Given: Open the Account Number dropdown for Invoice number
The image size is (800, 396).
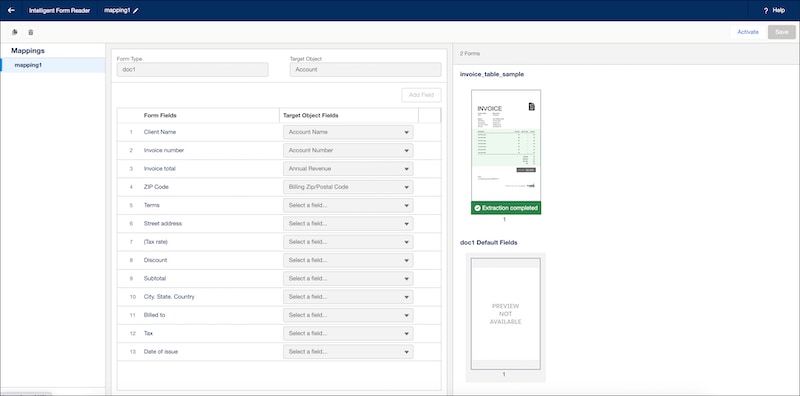Looking at the screenshot, I should 348,151.
